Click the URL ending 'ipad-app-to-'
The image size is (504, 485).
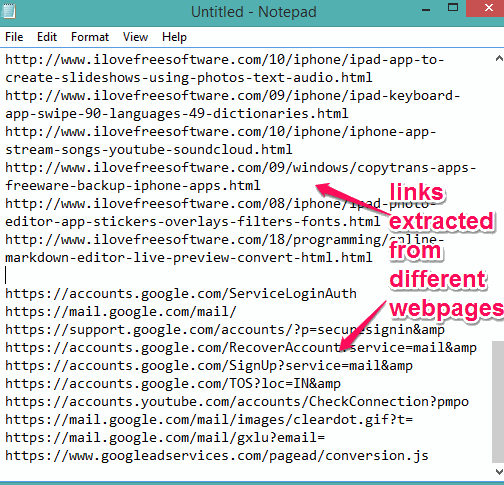225,60
